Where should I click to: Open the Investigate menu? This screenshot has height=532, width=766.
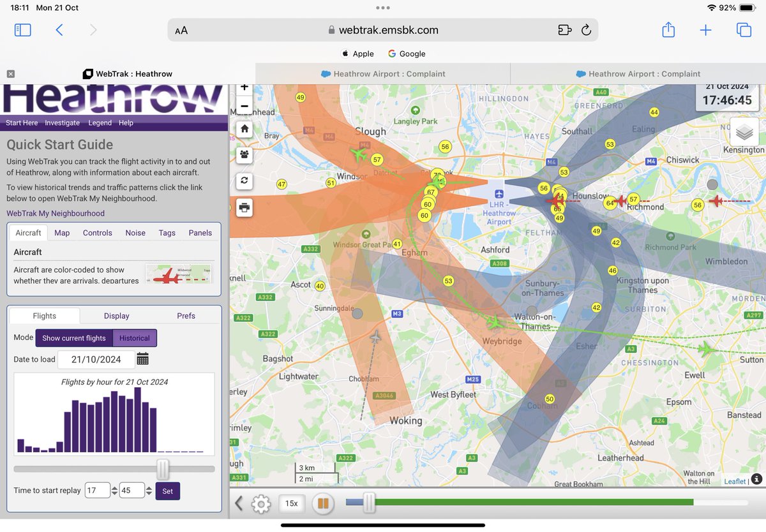coord(63,122)
